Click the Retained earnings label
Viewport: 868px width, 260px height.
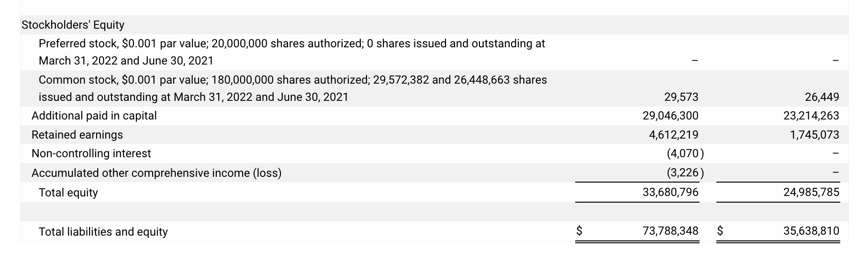[77, 135]
